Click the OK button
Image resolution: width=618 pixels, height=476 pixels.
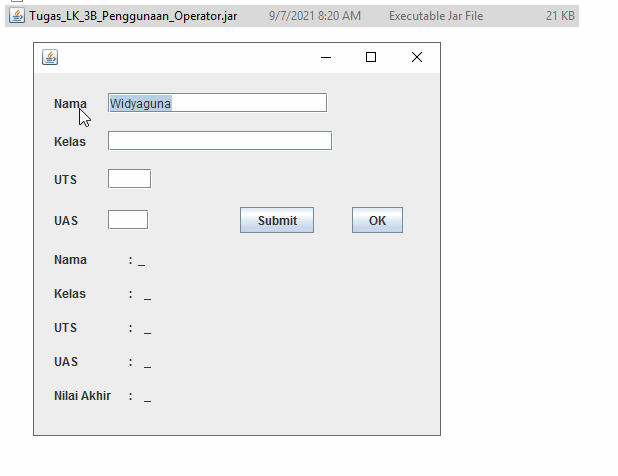click(377, 220)
